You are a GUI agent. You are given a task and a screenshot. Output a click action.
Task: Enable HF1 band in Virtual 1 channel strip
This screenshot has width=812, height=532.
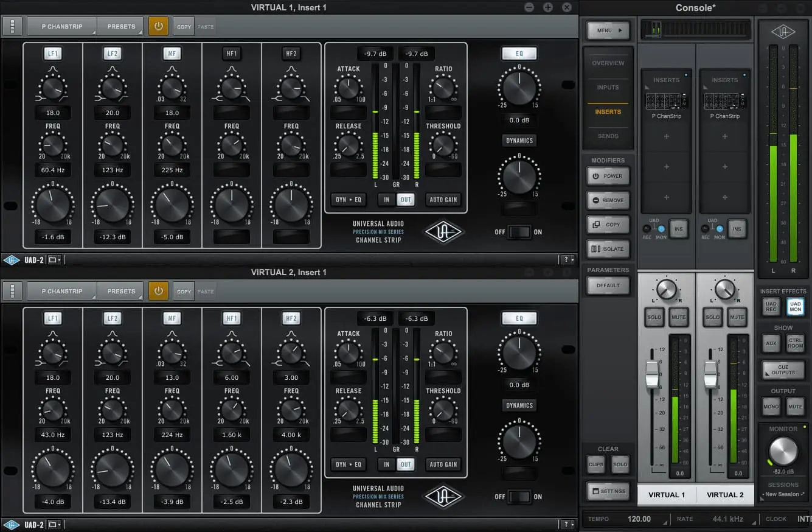pos(232,54)
